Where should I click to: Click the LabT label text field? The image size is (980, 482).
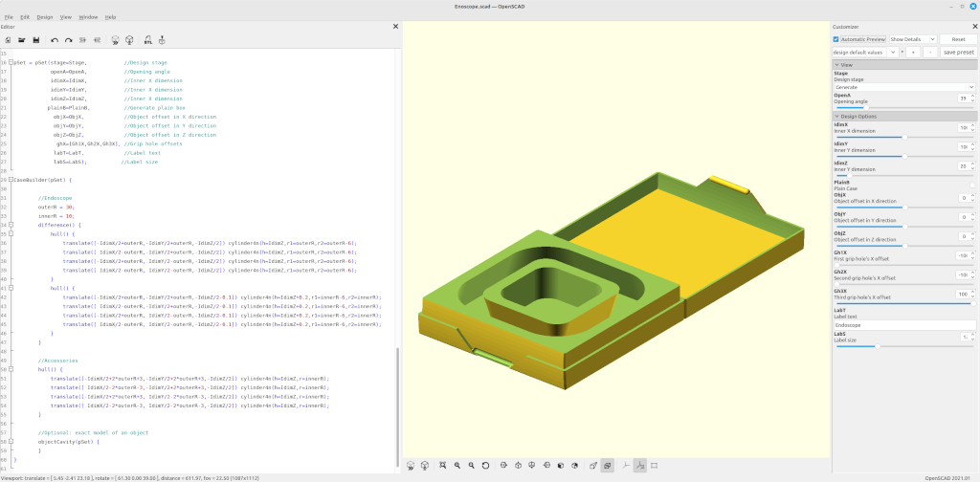coord(904,325)
